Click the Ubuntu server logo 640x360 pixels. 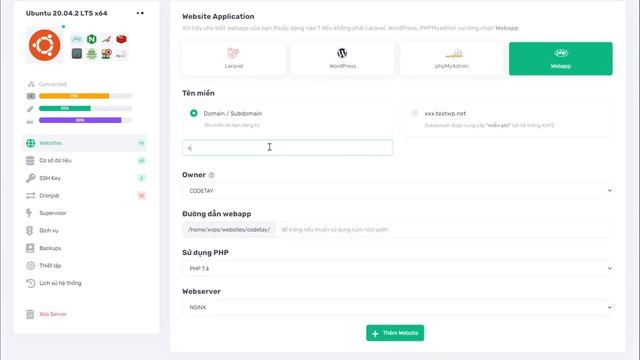pyautogui.click(x=44, y=45)
